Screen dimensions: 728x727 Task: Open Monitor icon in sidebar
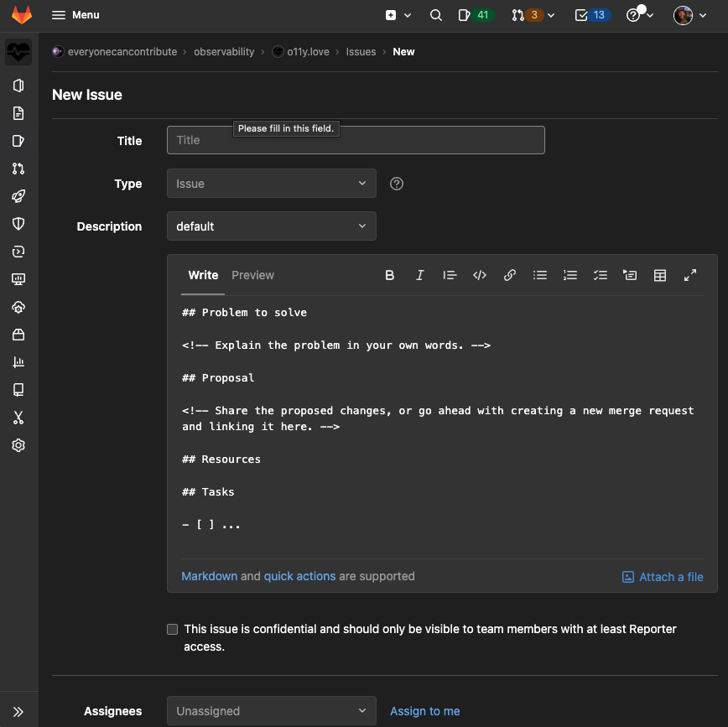18,279
